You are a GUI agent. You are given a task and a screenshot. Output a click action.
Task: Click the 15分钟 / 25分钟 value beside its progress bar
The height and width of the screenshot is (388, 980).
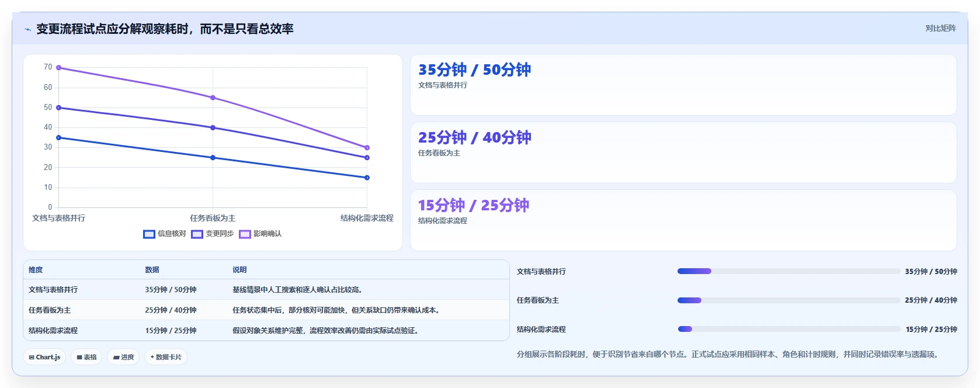(932, 330)
